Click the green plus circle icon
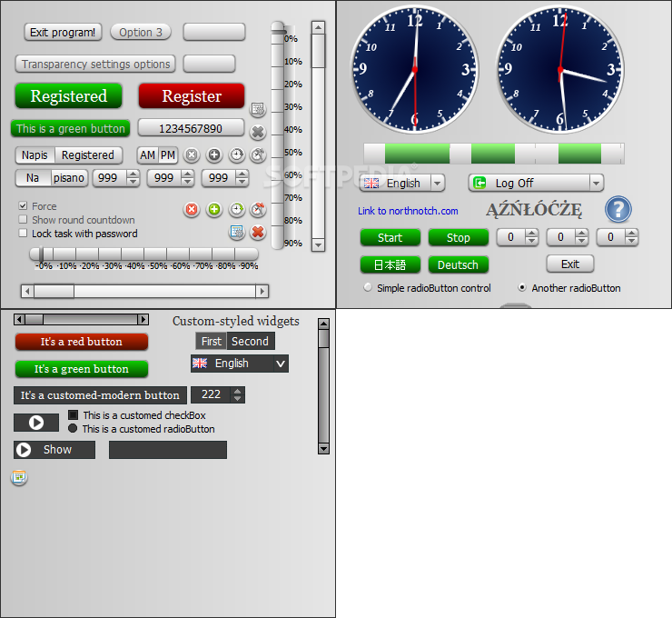Image resolution: width=672 pixels, height=618 pixels. tap(214, 209)
